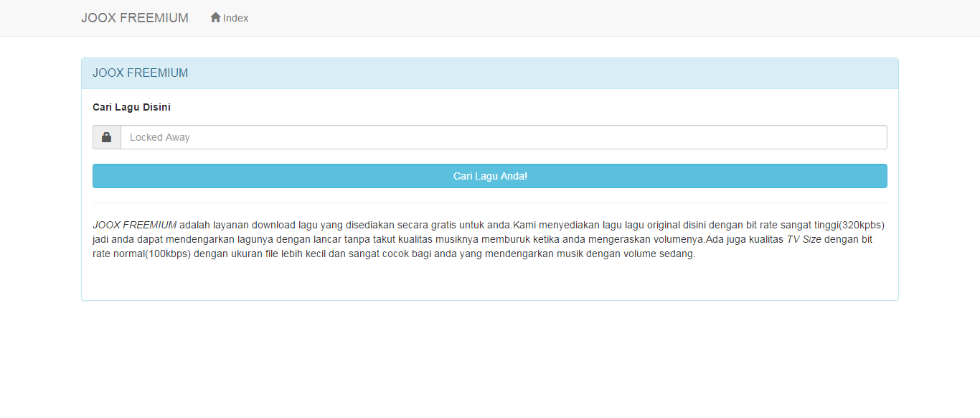
Task: Focus the Locked Away search input
Action: (504, 137)
